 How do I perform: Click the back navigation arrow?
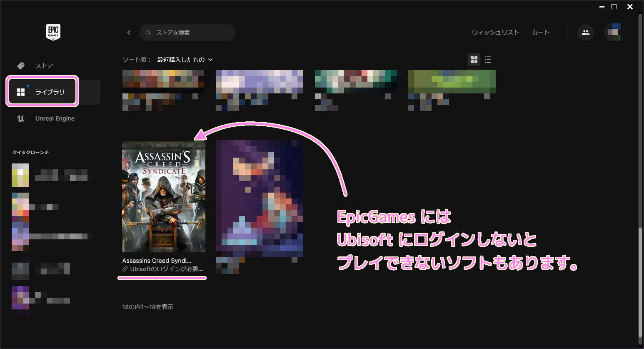click(129, 33)
